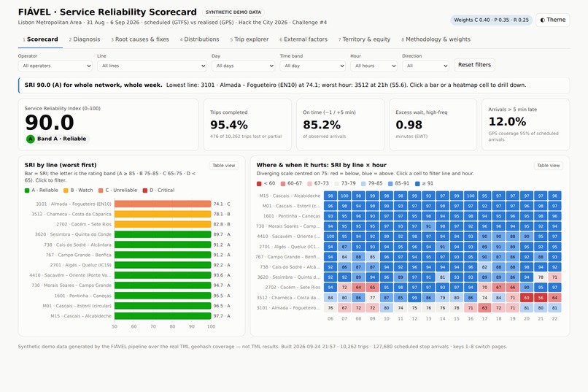The width and height of the screenshot is (588, 392).
Task: Toggle the Theme button
Action: (553, 20)
